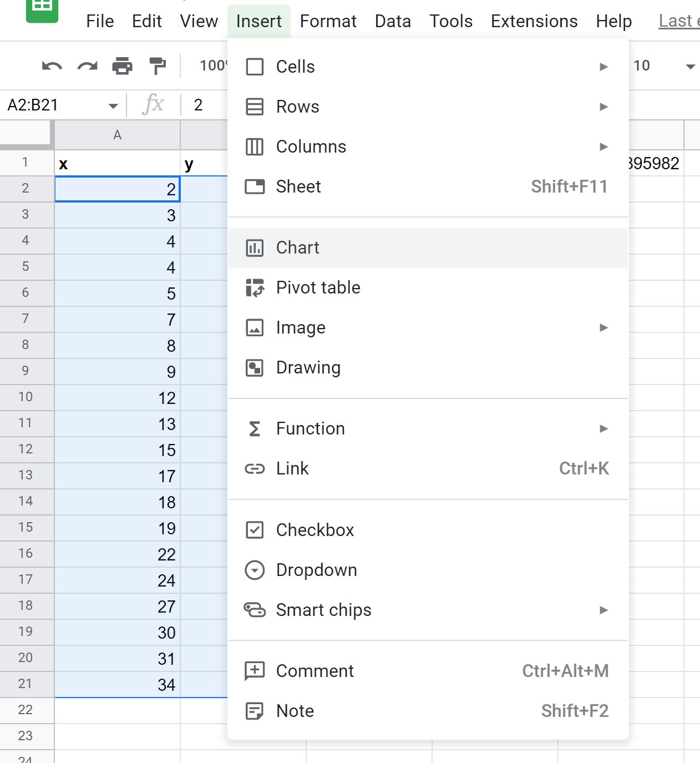Expand the Cells submenu arrow
700x763 pixels.
[604, 67]
